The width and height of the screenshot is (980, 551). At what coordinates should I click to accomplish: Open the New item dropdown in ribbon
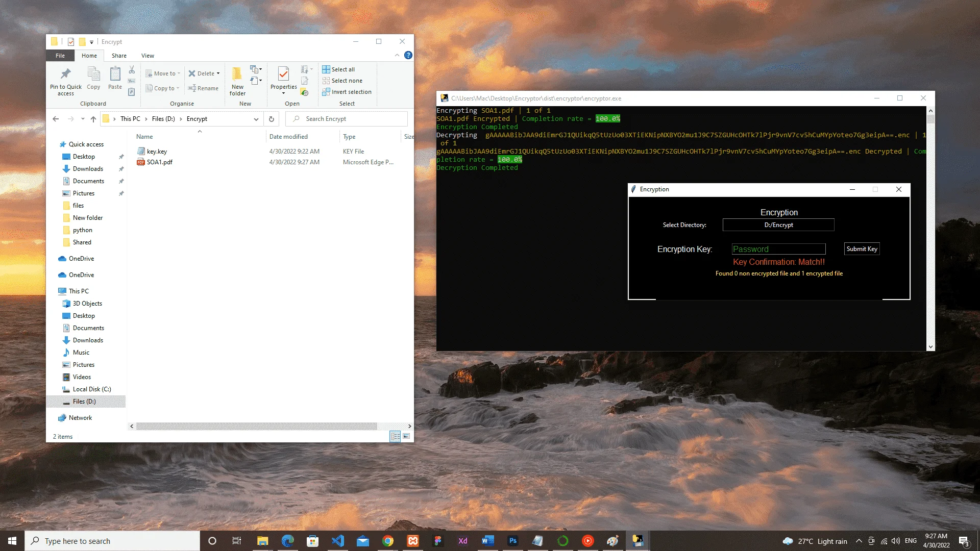click(x=256, y=69)
